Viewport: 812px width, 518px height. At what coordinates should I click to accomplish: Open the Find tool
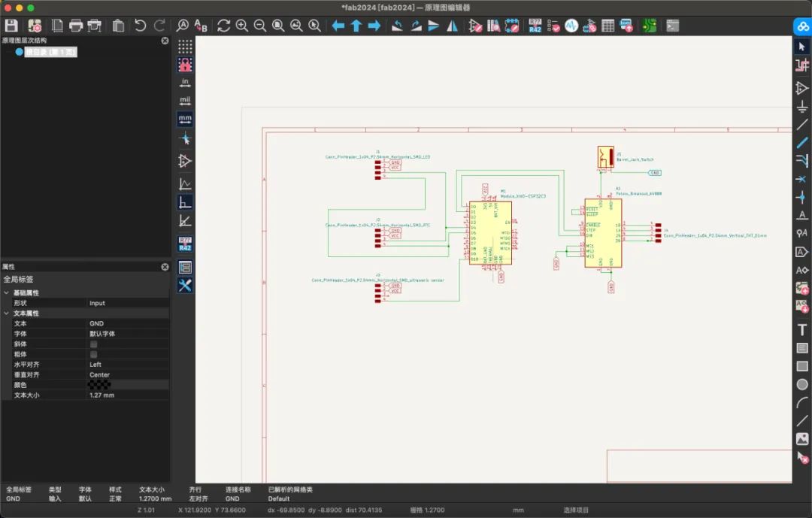[182, 26]
